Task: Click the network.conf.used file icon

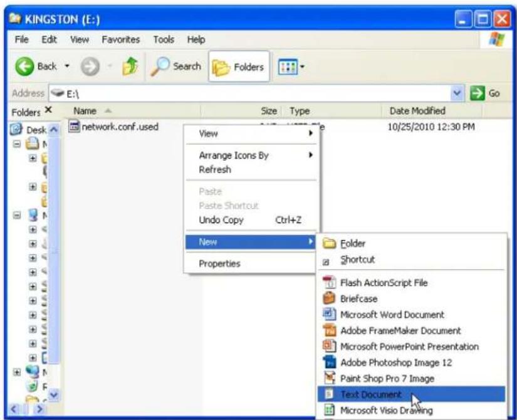Action: point(74,127)
